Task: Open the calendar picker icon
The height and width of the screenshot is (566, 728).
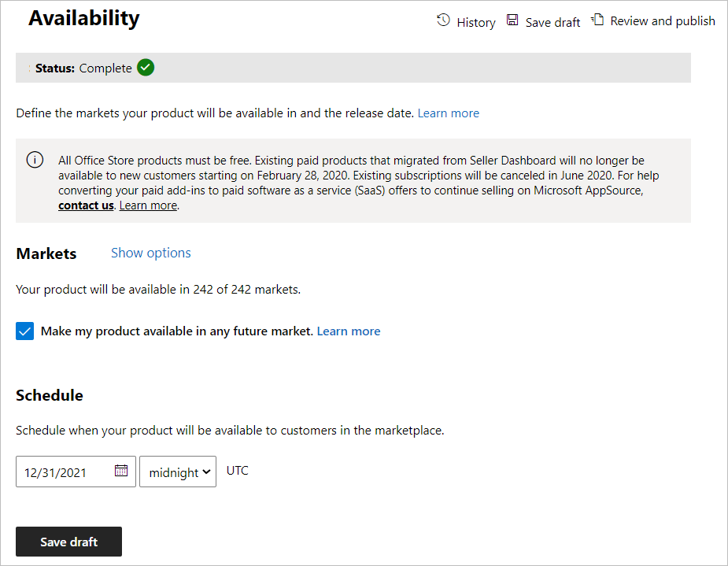Action: click(121, 470)
